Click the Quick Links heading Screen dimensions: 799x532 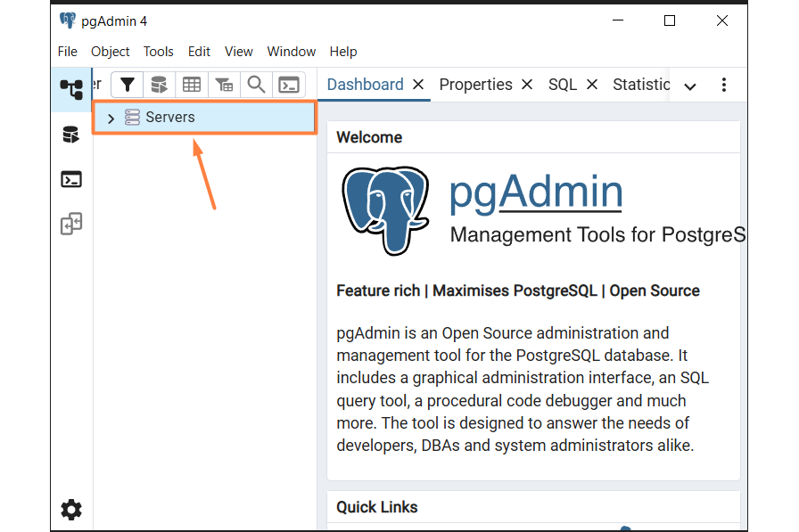[377, 507]
